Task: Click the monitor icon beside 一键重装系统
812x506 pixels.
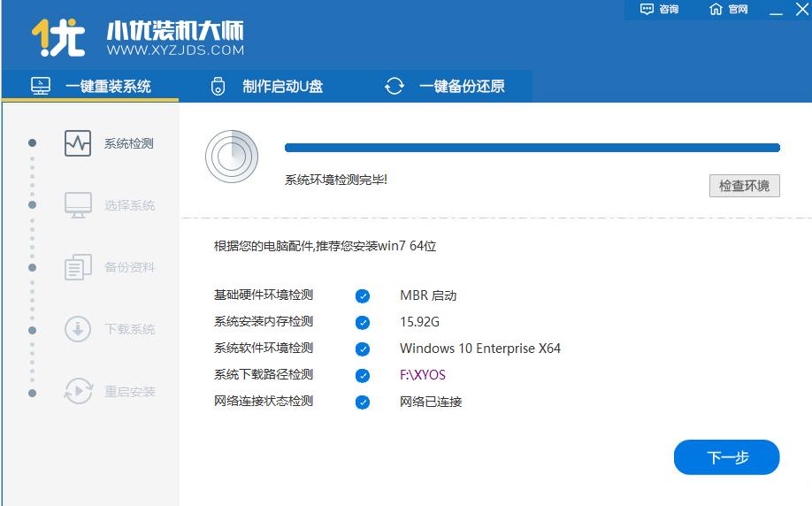Action: (41, 86)
